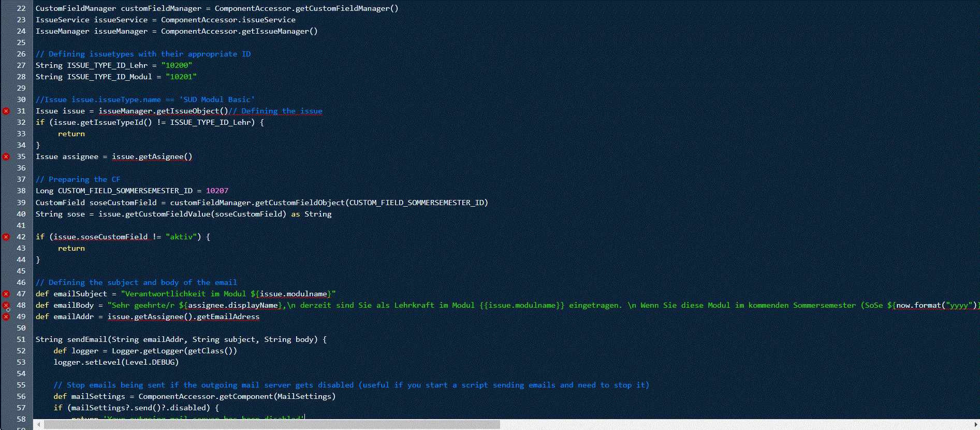
Task: Select line number 38 in the gutter
Action: pos(21,191)
